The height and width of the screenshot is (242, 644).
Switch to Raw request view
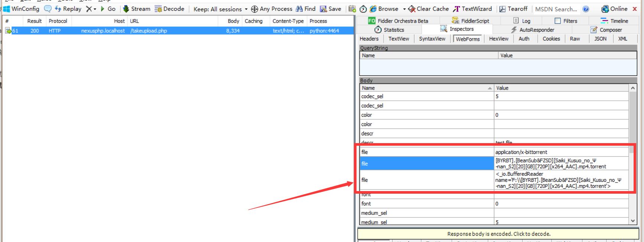(x=575, y=39)
